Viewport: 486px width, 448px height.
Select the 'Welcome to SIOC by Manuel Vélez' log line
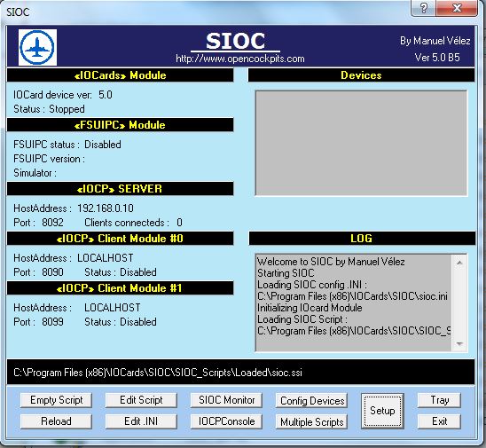point(331,262)
